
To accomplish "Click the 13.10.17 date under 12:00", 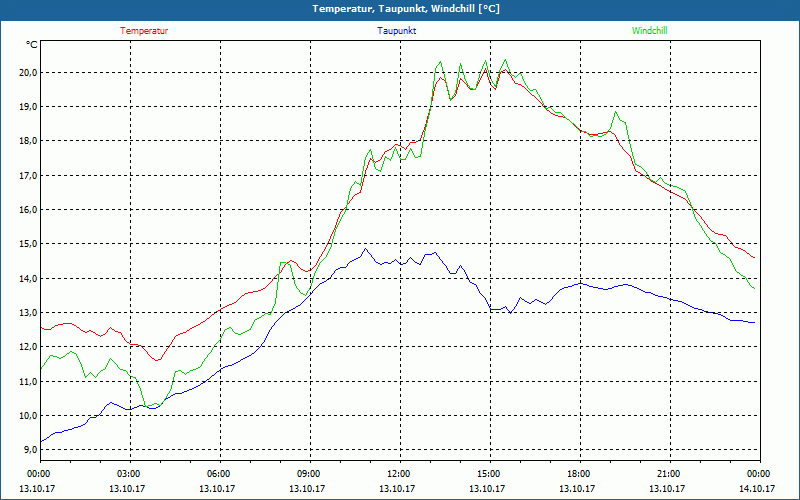I will (x=397, y=488).
